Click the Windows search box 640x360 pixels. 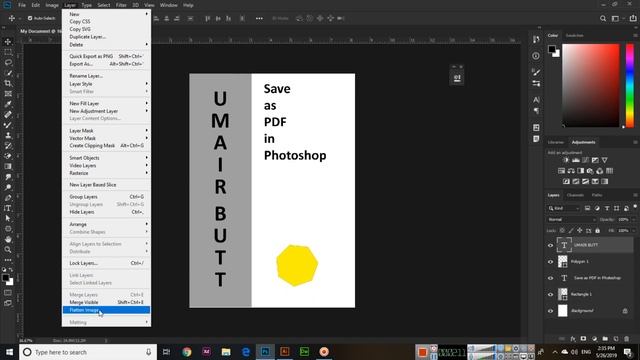coord(88,352)
